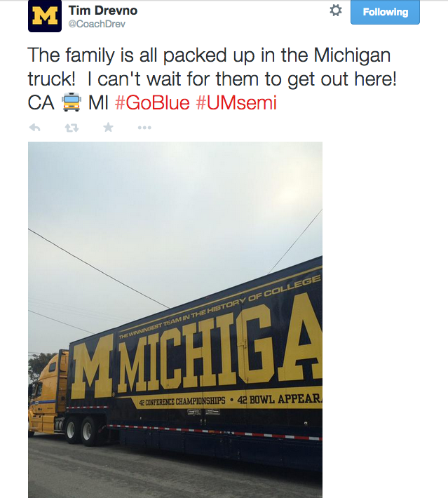The image size is (448, 498).
Task: Open the gear menu beside Following
Action: (336, 11)
